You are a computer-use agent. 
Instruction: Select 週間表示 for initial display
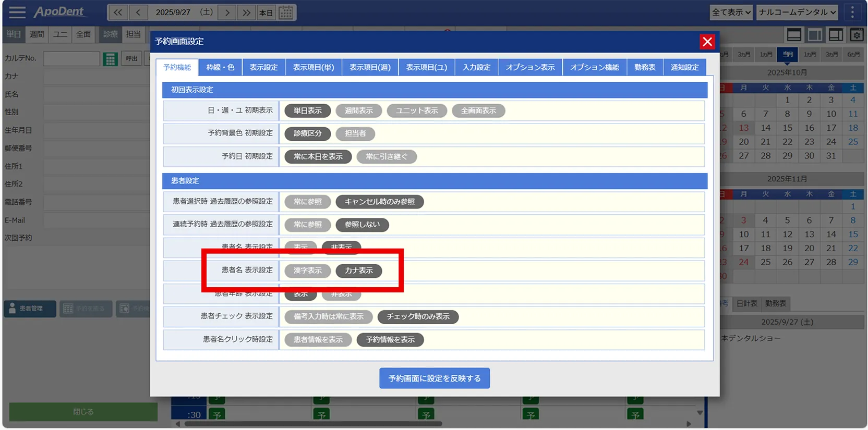click(358, 110)
